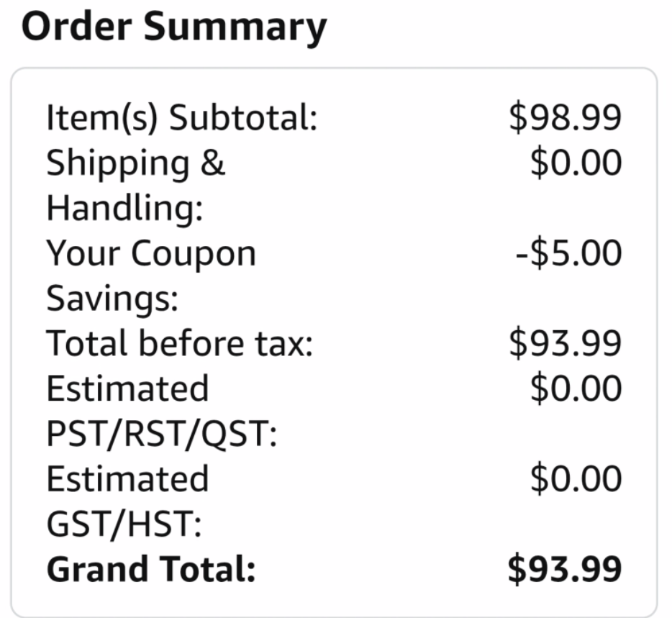The height and width of the screenshot is (618, 672).
Task: Select the $93.99 total before tax amount
Action: point(565,344)
